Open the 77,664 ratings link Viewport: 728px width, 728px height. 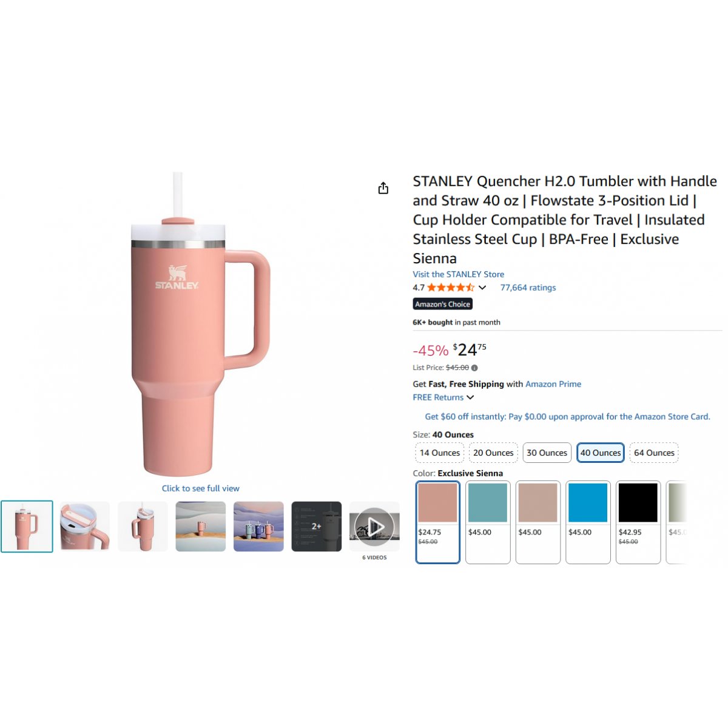pyautogui.click(x=528, y=288)
